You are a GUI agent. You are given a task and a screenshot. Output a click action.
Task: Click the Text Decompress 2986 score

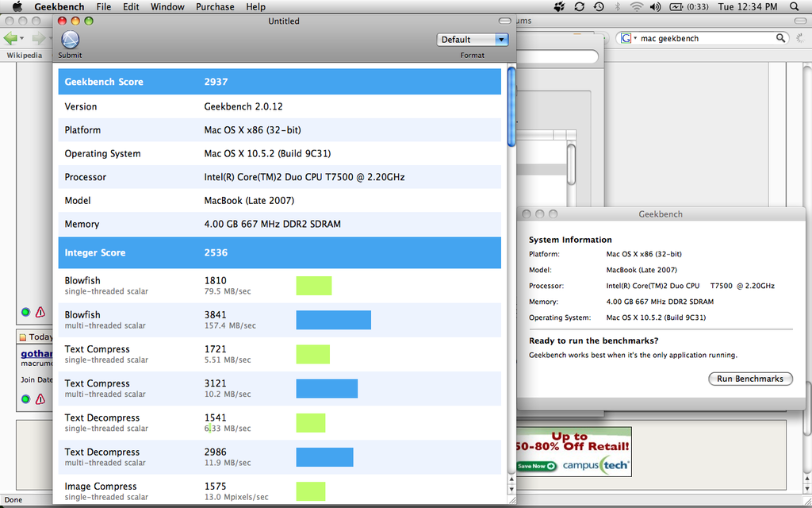[216, 452]
